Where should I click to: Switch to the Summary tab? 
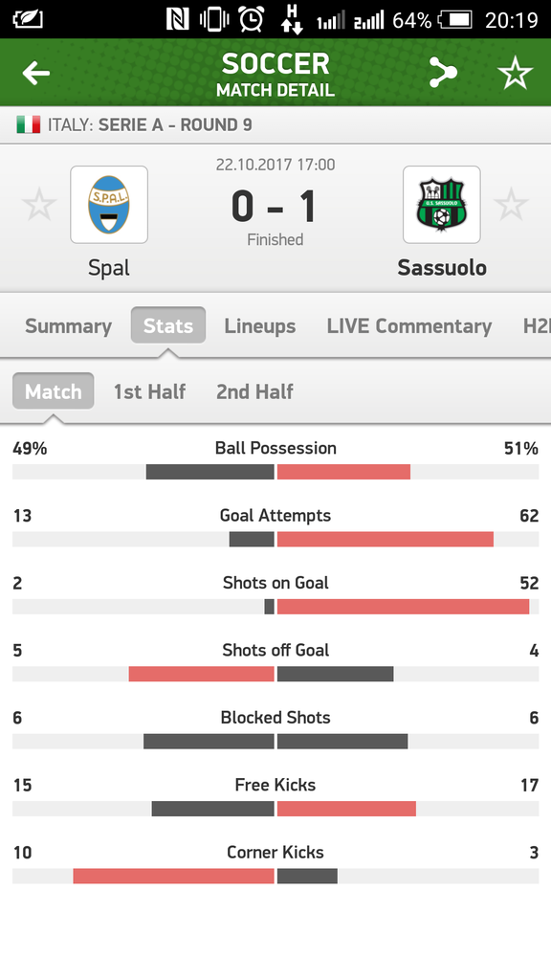coord(68,325)
